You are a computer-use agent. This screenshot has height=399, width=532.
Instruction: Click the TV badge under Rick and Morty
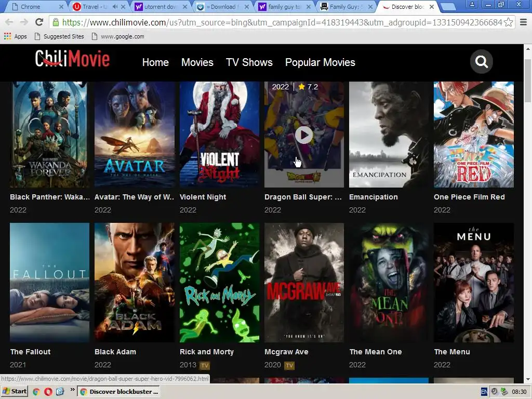pyautogui.click(x=205, y=365)
